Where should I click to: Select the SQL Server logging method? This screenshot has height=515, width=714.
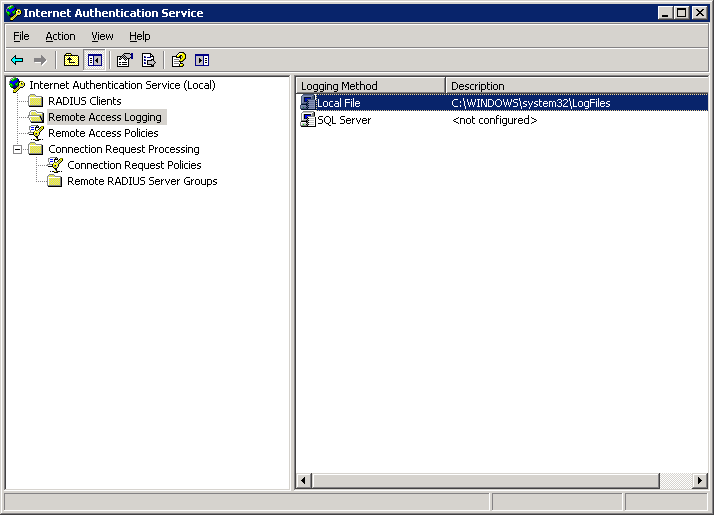click(344, 120)
